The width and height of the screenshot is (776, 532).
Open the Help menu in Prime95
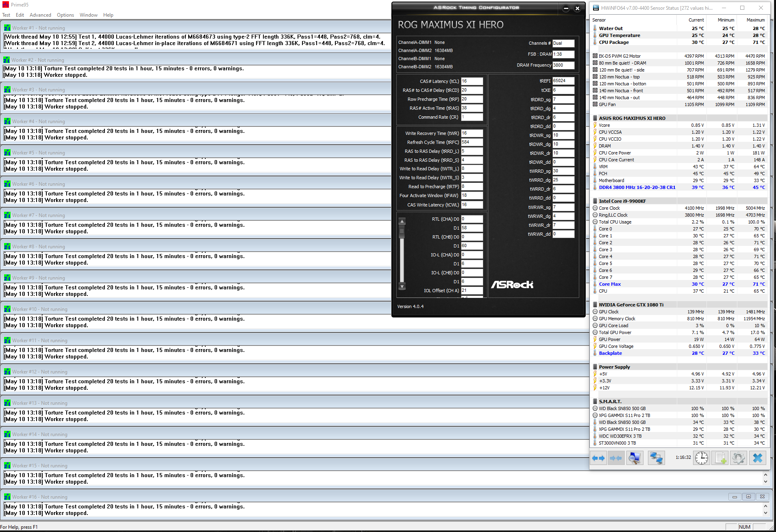[x=108, y=15]
